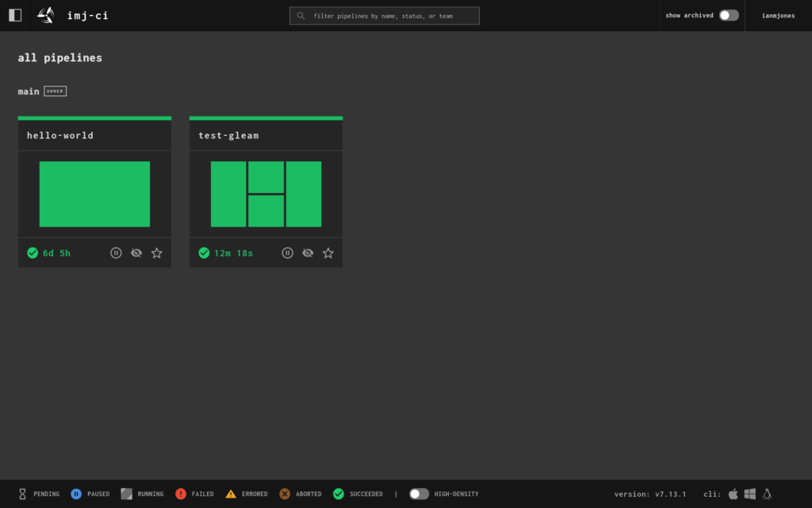
Task: Toggle hello-world pipeline visibility eye
Action: [136, 253]
